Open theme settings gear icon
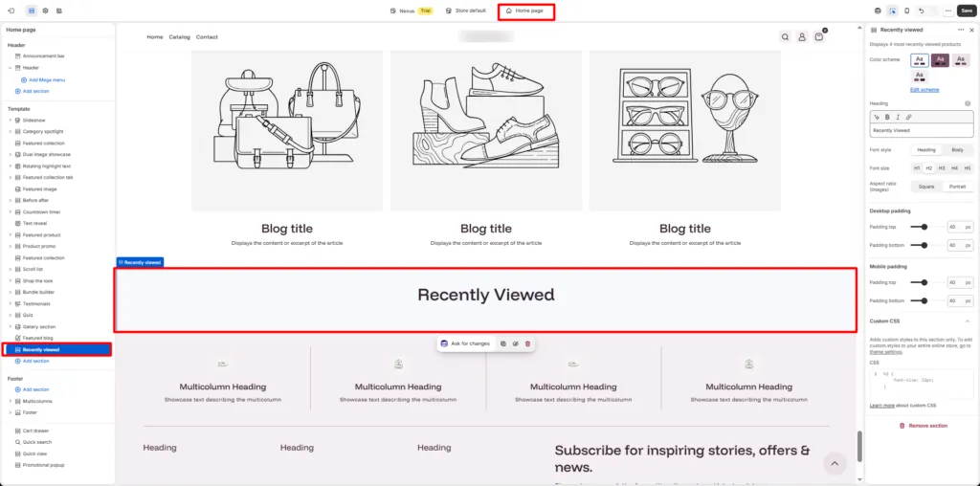This screenshot has height=486, width=980. coord(45,11)
